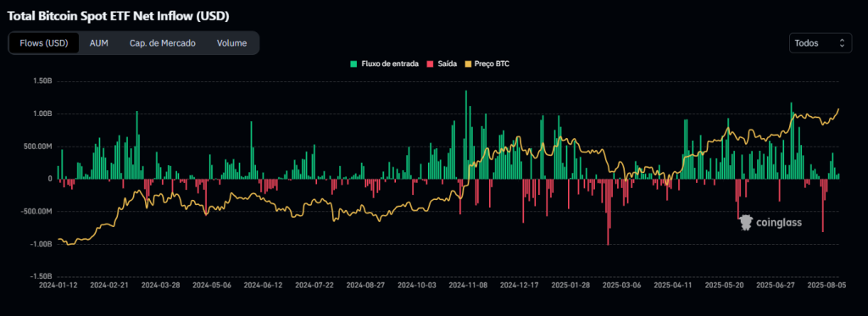
Task: Select the Flows (USD) tab
Action: coord(44,43)
